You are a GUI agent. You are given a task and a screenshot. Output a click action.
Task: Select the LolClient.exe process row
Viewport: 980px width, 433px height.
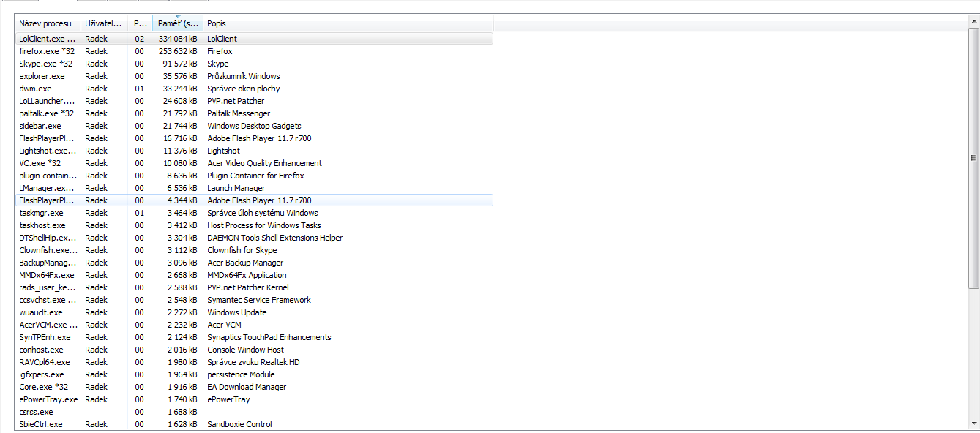254,39
